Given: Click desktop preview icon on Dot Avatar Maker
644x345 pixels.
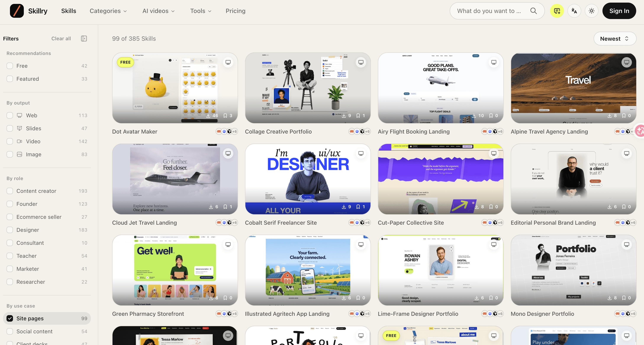Looking at the screenshot, I should click(228, 62).
